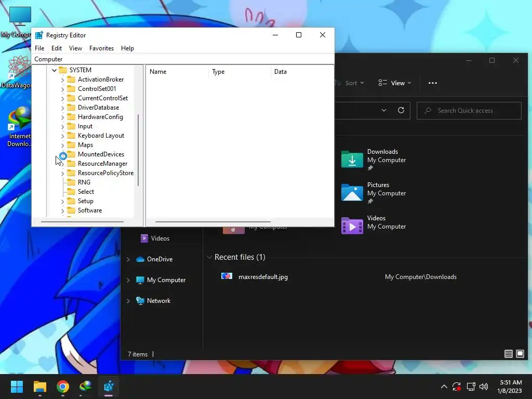
Task: Select the RNG folder icon
Action: (71, 182)
